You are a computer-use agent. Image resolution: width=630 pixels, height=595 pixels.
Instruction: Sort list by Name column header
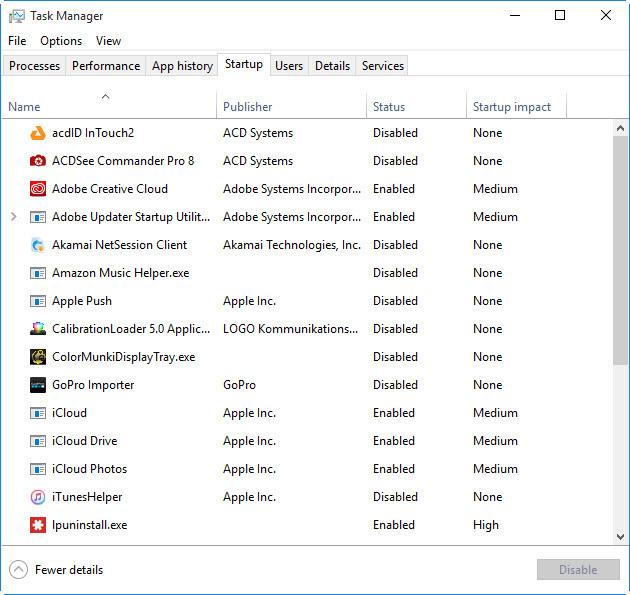24,107
